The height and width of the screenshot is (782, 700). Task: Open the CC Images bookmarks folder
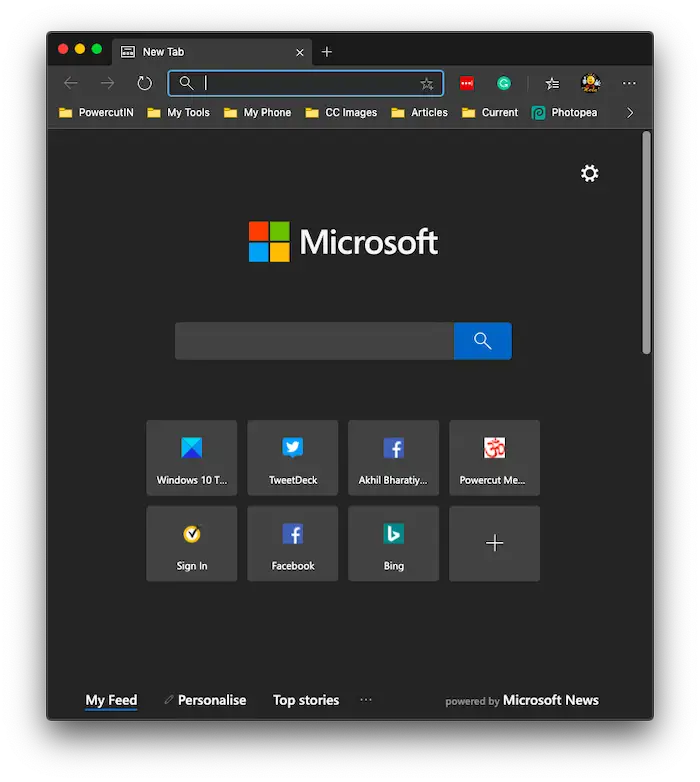(341, 113)
